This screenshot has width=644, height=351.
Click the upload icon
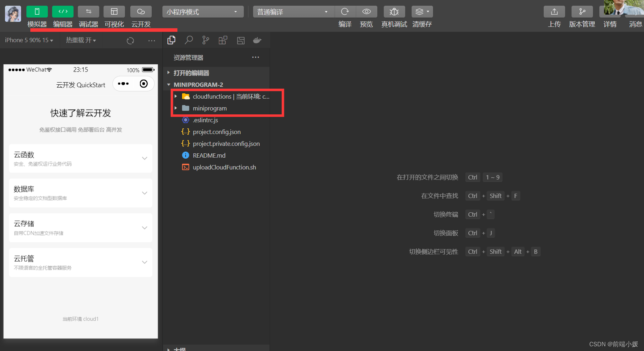(x=554, y=12)
